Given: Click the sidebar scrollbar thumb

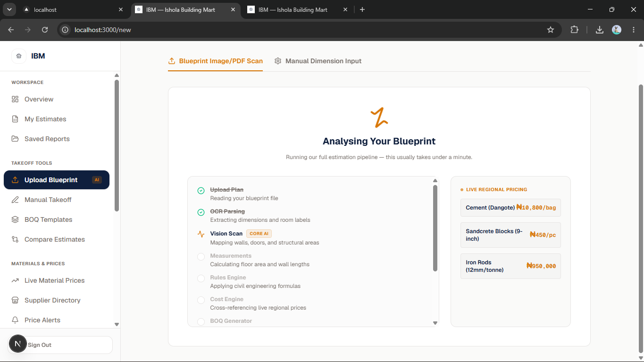Looking at the screenshot, I should pyautogui.click(x=117, y=145).
